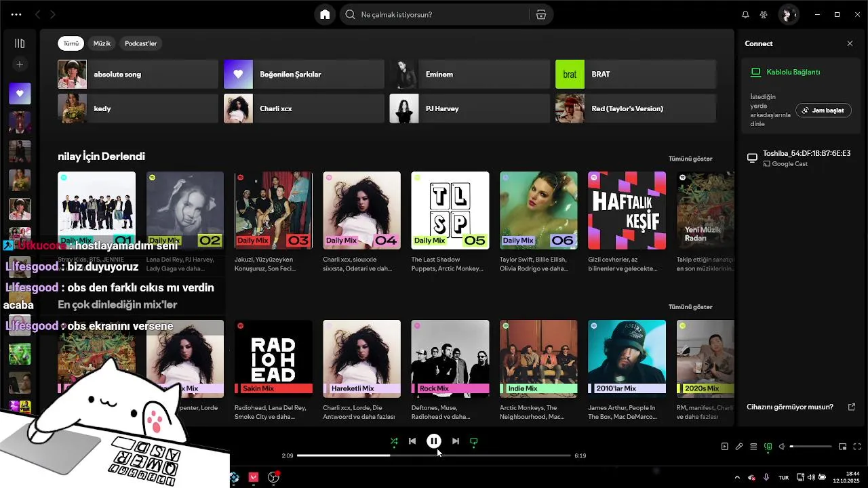Open the Daily Mix 03 card
868x488 pixels.
[273, 222]
